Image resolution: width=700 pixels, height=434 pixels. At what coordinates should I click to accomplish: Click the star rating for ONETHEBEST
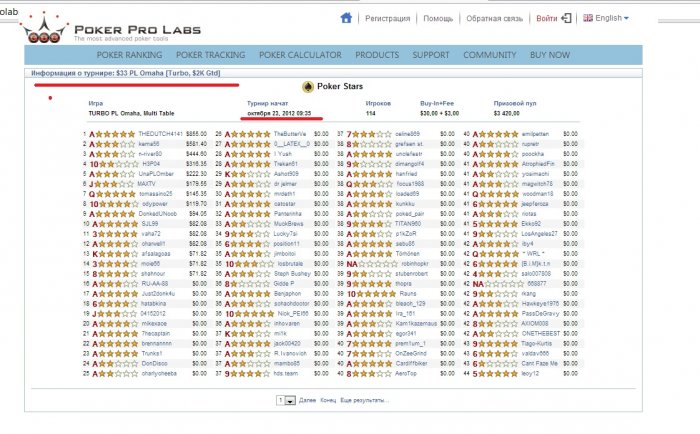click(499, 334)
